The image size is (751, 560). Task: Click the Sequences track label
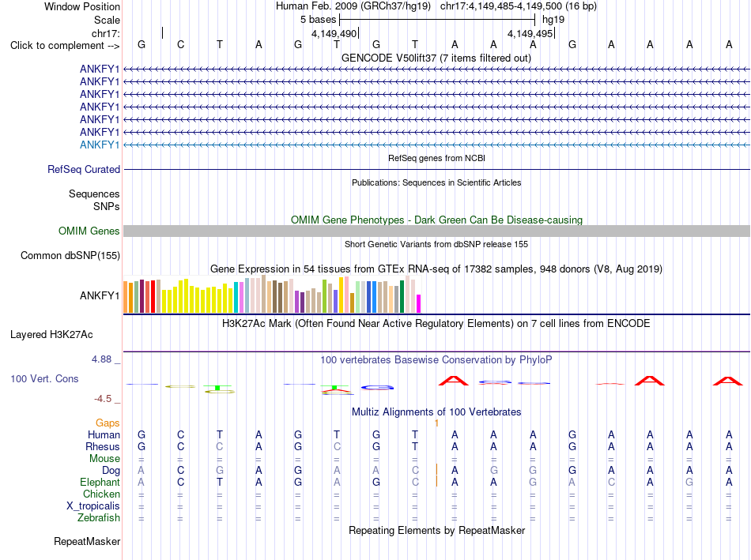(94, 194)
